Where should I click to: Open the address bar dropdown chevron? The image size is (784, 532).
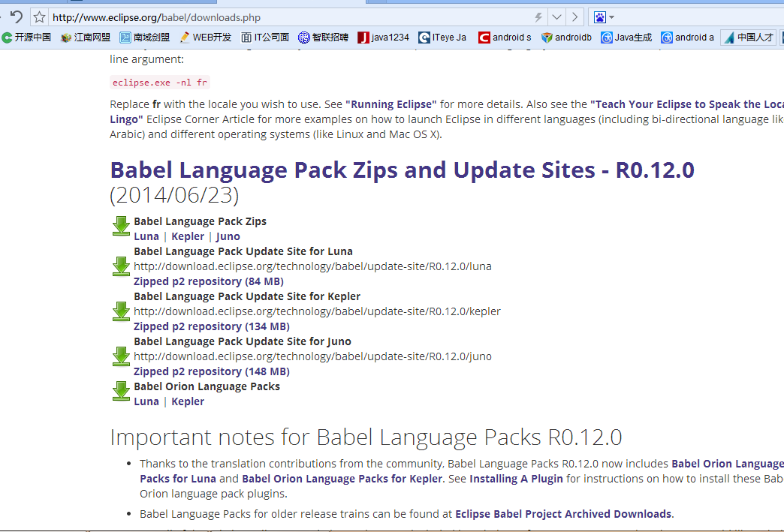556,17
